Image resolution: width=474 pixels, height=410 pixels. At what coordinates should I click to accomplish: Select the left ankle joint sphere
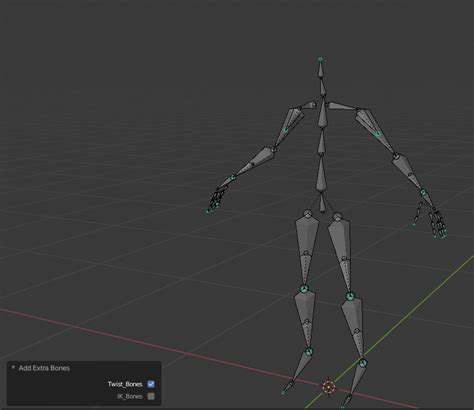(309, 351)
